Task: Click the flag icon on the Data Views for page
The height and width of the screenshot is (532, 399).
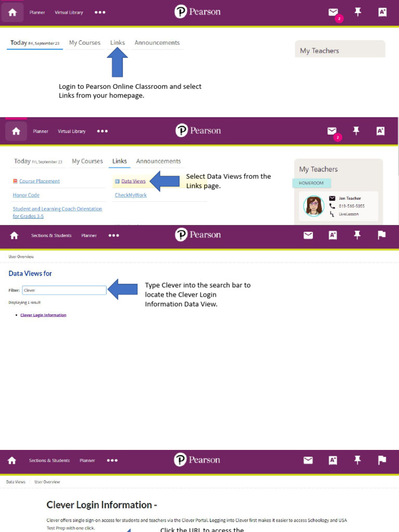Action: (x=382, y=235)
